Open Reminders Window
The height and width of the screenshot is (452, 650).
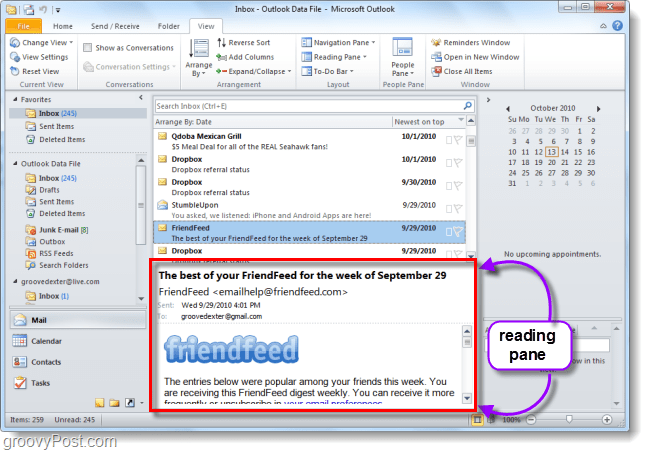click(471, 43)
